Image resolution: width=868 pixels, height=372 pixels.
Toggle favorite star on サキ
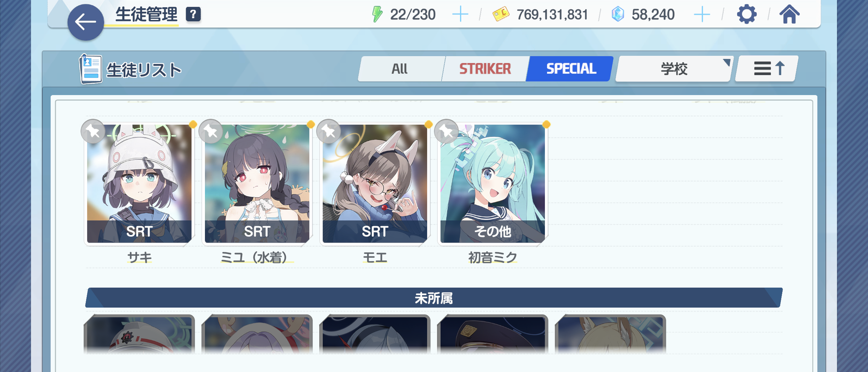point(93,131)
